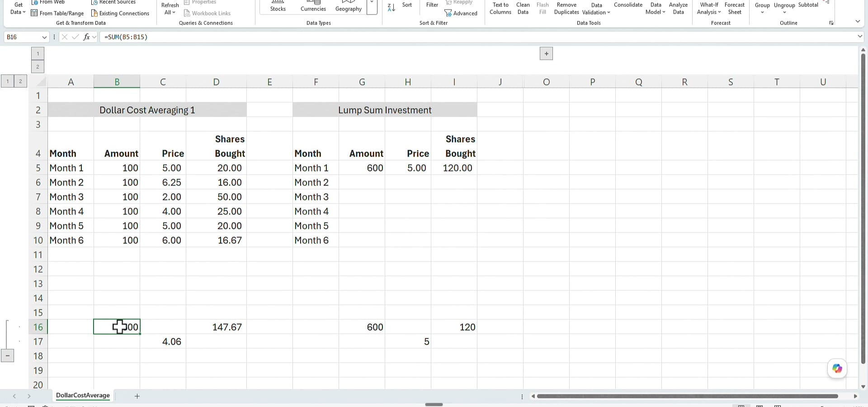Open the Ungroup dropdown
Screen dimensions: 868x407
click(784, 8)
